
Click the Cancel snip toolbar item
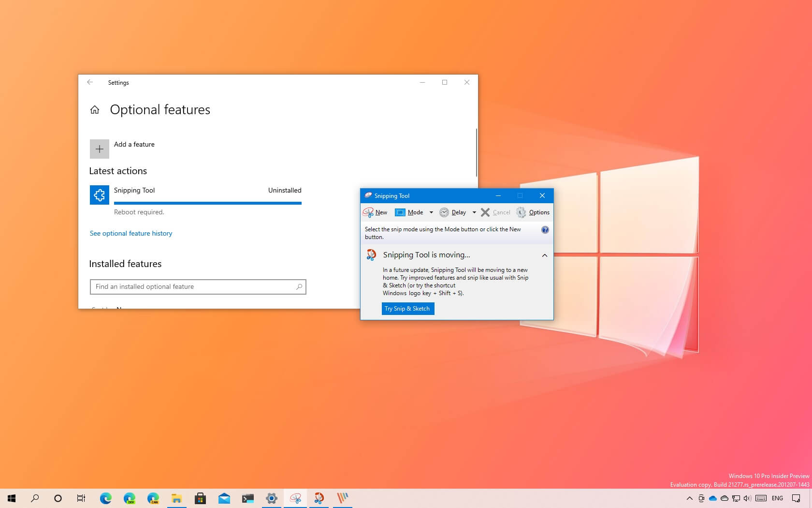(x=495, y=212)
